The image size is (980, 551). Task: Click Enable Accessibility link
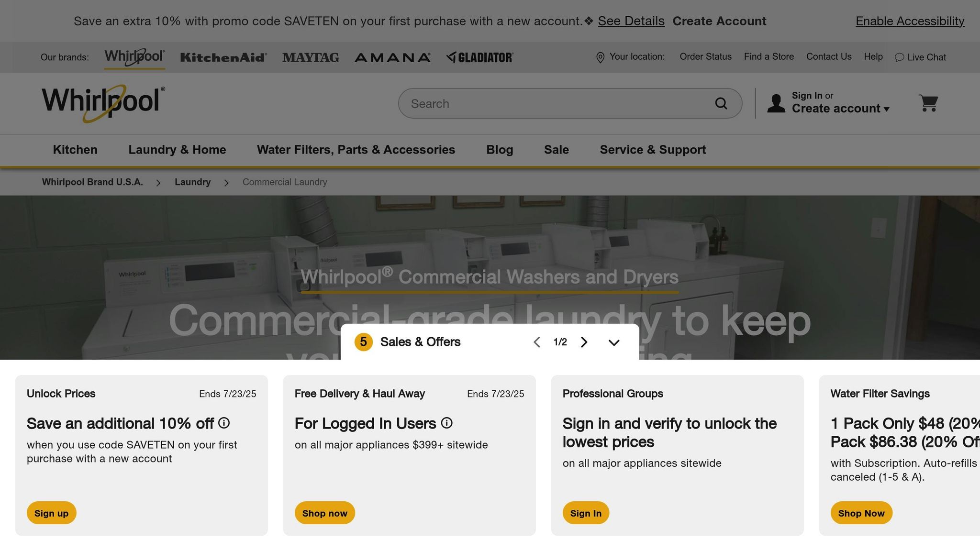[910, 21]
